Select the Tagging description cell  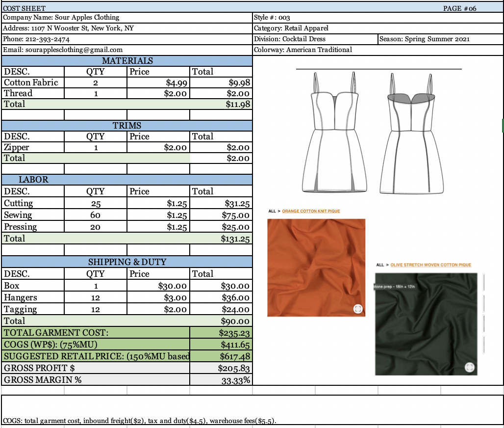33,309
